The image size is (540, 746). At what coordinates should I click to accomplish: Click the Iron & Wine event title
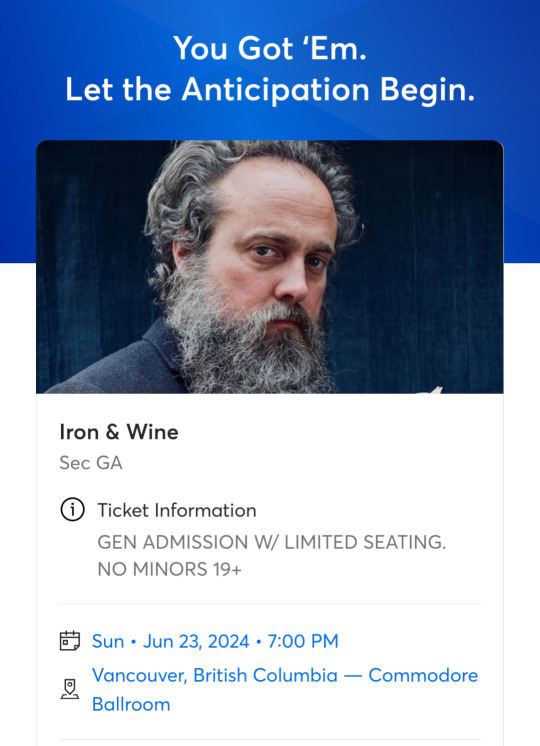[119, 432]
